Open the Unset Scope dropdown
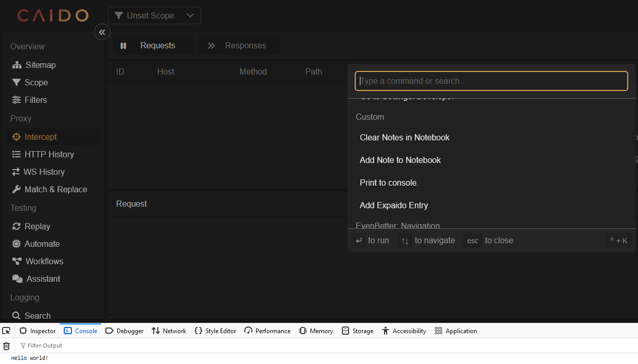This screenshot has height=364, width=638. pyautogui.click(x=154, y=15)
